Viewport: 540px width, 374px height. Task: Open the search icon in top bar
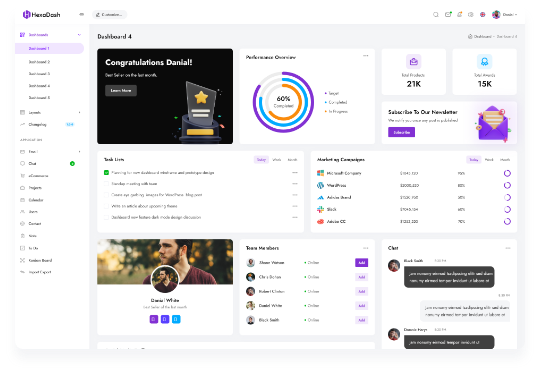click(x=436, y=14)
